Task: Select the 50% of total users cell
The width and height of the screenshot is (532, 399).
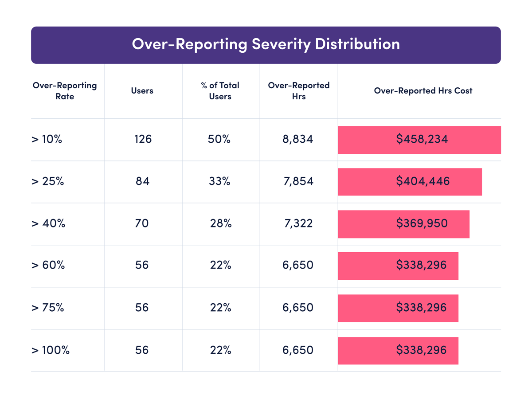Action: [220, 139]
